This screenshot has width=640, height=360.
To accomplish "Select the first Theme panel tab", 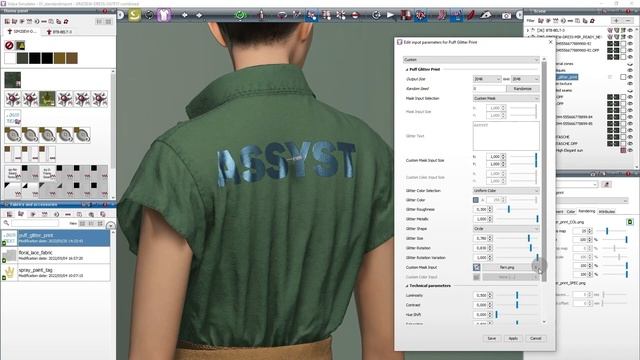I will pos(23,31).
